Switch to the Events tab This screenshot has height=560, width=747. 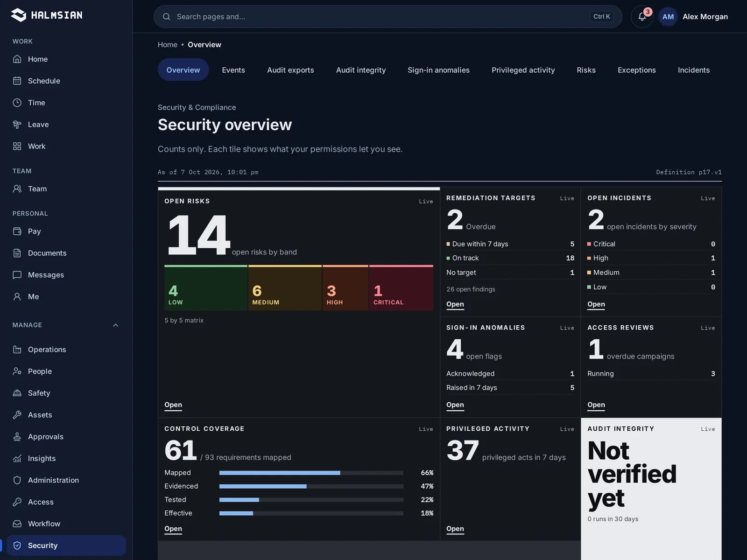233,70
